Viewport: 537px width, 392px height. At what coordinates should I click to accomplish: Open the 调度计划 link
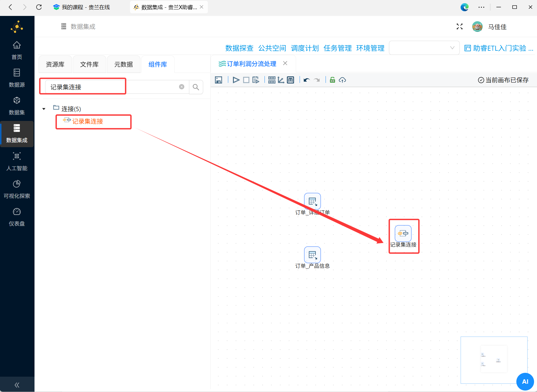(305, 48)
